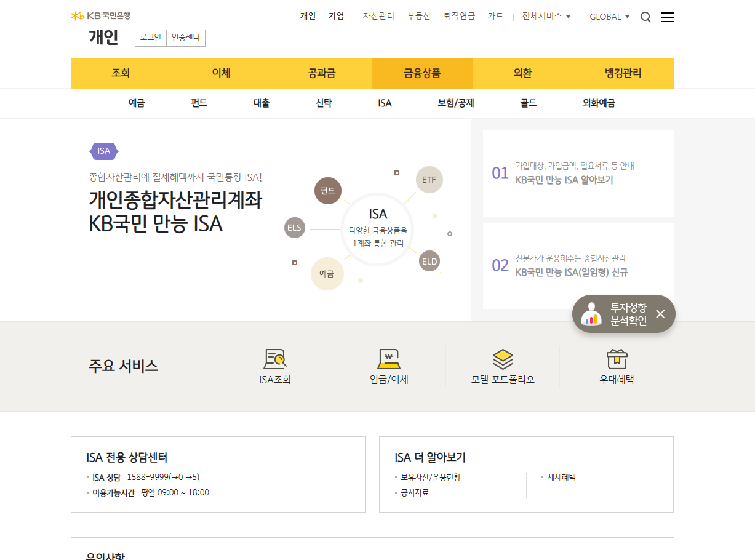The width and height of the screenshot is (755, 560).
Task: Click the 세제혜택 link
Action: click(x=562, y=477)
